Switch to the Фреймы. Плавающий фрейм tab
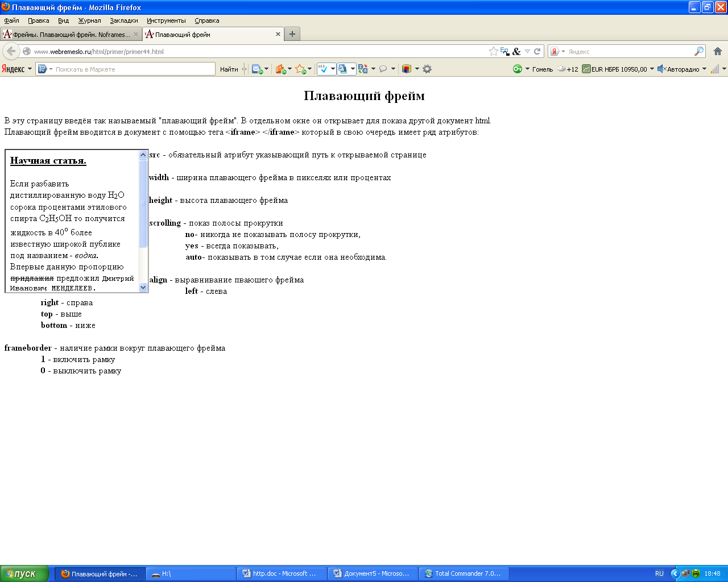 tap(71, 34)
